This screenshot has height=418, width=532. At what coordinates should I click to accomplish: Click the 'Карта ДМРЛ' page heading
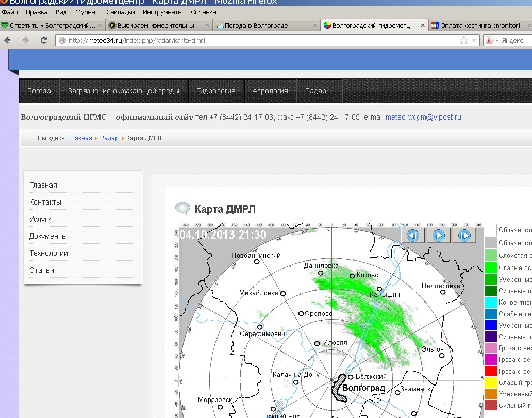pyautogui.click(x=225, y=209)
